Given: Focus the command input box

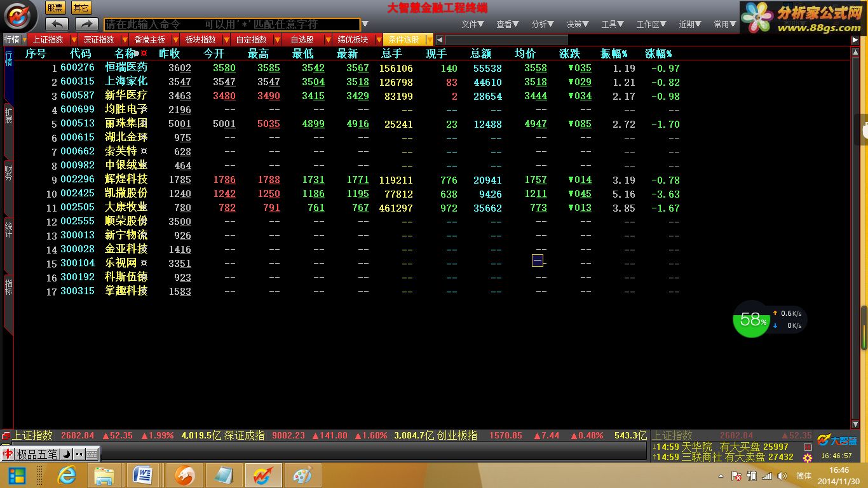Looking at the screenshot, I should point(232,24).
